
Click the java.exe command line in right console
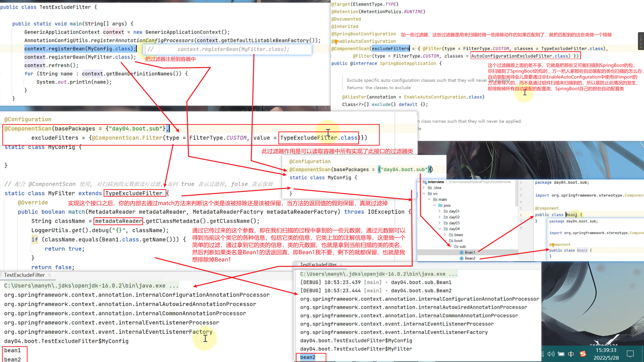click(x=379, y=274)
